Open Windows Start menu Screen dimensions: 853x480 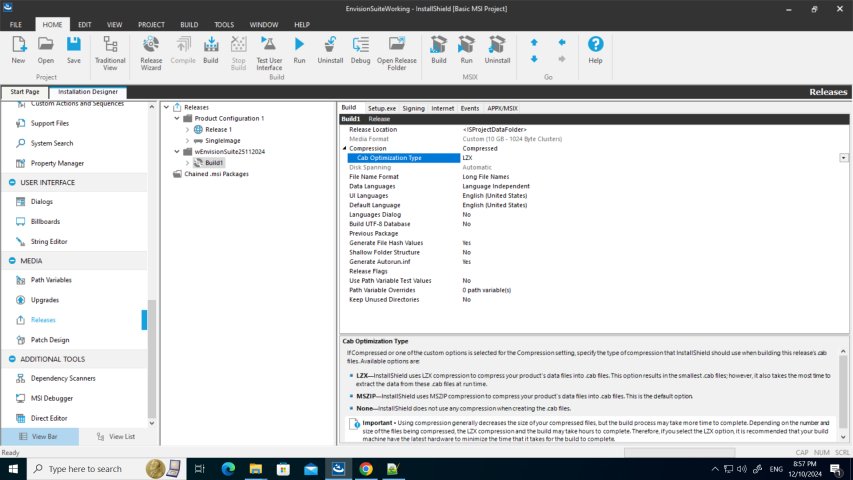click(13, 469)
